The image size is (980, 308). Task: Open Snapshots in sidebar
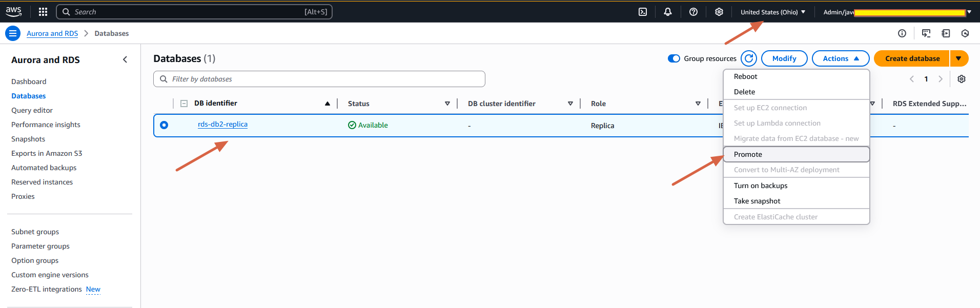[x=28, y=139]
